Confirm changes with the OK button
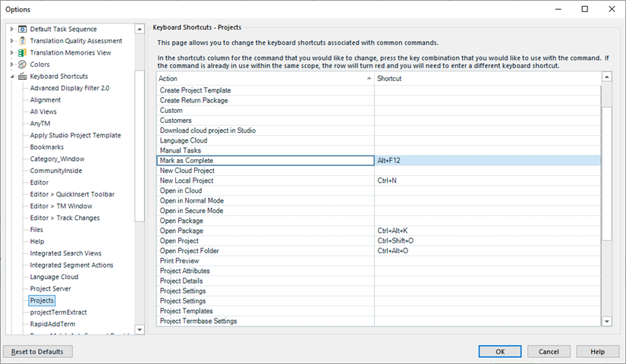The height and width of the screenshot is (364, 626). coord(500,352)
